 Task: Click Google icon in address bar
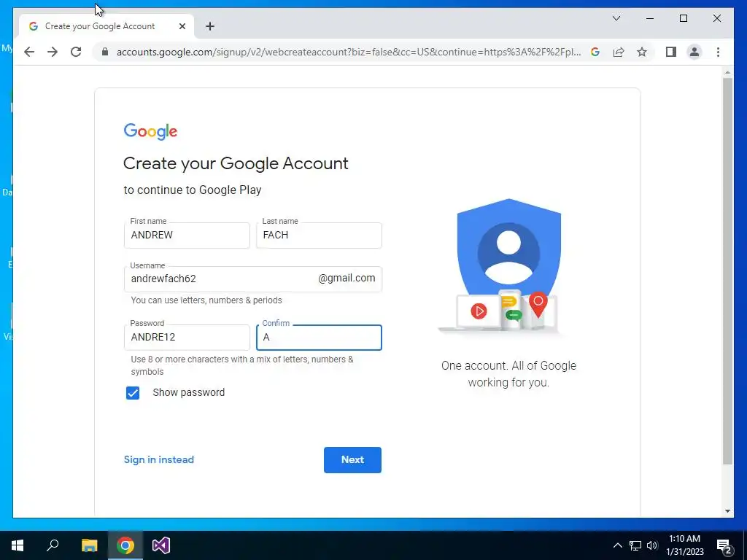(595, 52)
